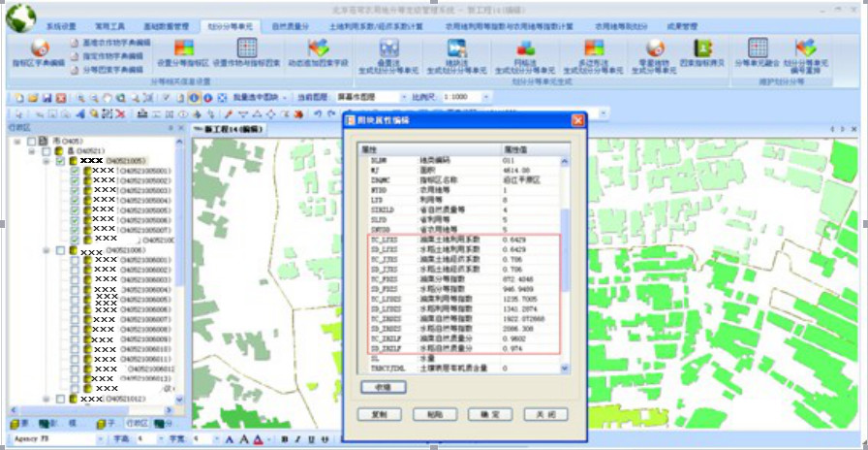Switch to the 自然质量分 ribbon tab

[291, 26]
